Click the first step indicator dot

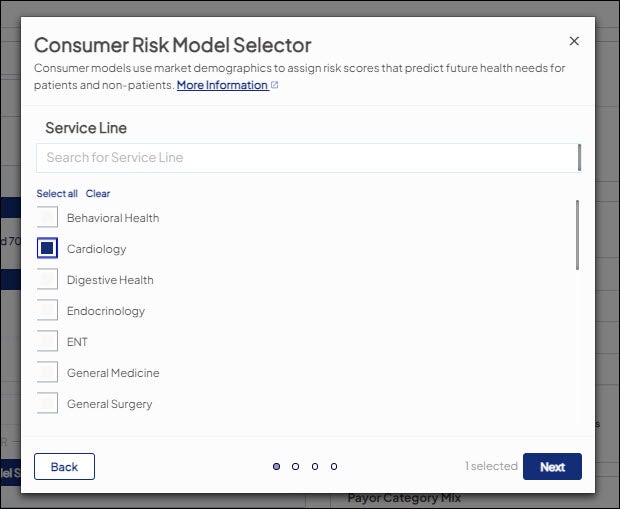point(277,466)
